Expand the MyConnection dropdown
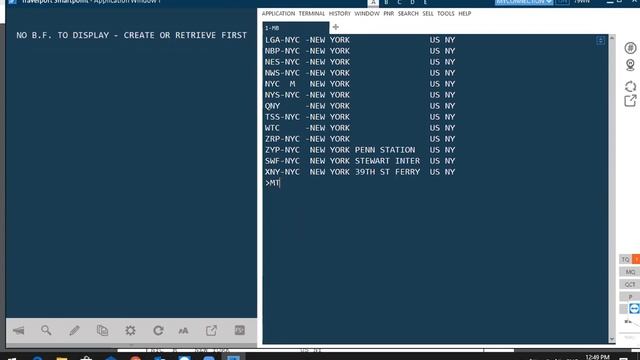The width and height of the screenshot is (640, 360). pos(524,2)
